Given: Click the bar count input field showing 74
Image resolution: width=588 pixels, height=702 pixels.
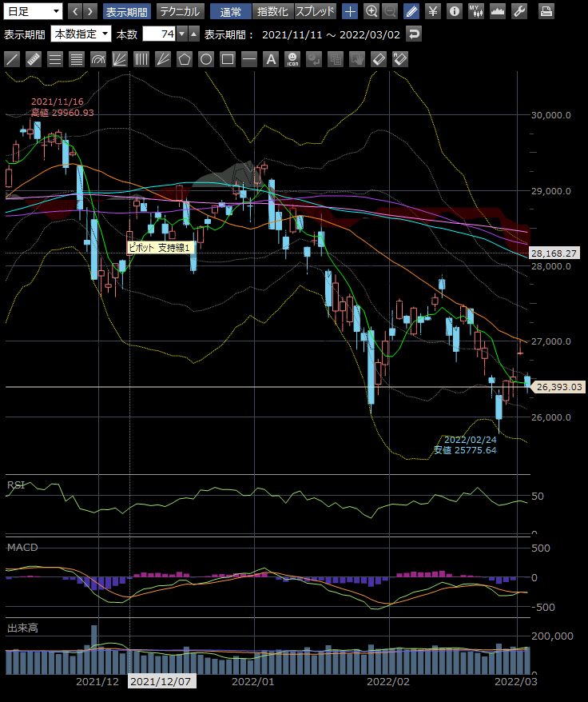Looking at the screenshot, I should (158, 34).
